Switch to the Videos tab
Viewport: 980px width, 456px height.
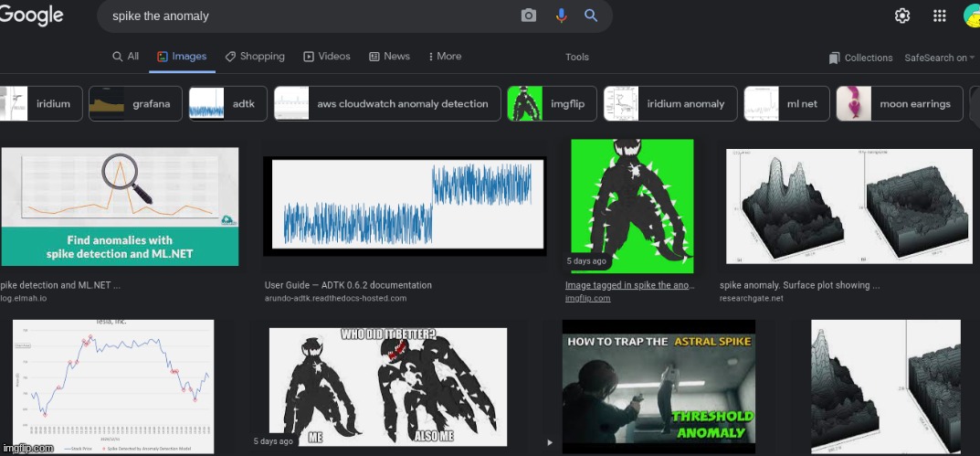click(327, 57)
